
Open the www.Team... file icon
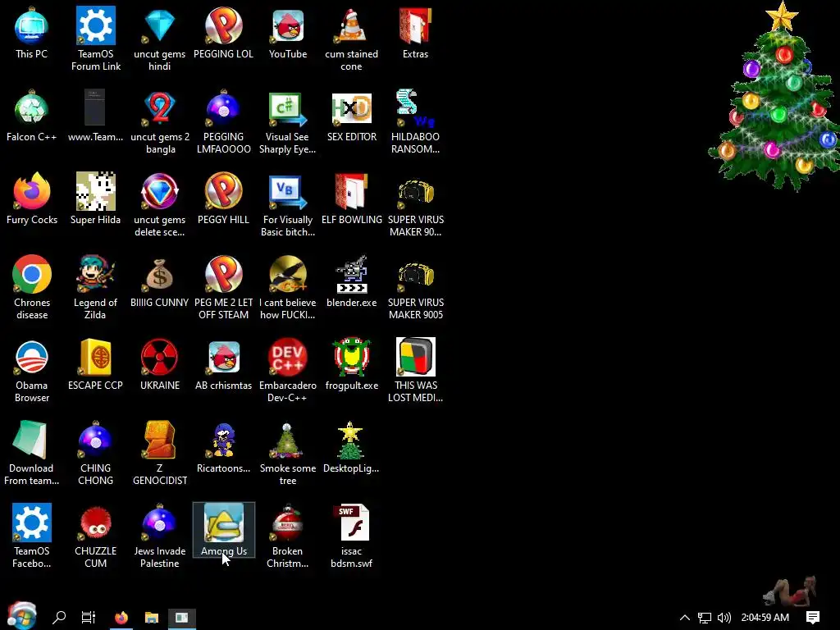click(x=95, y=116)
